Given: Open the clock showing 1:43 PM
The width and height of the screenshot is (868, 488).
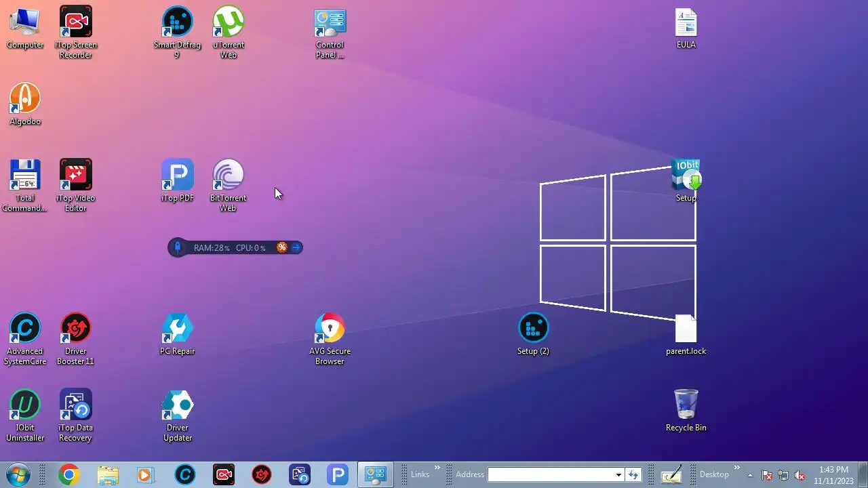Looking at the screenshot, I should 833,475.
